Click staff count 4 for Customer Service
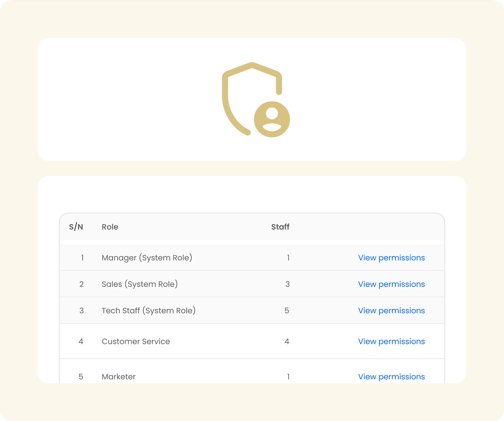 click(287, 341)
